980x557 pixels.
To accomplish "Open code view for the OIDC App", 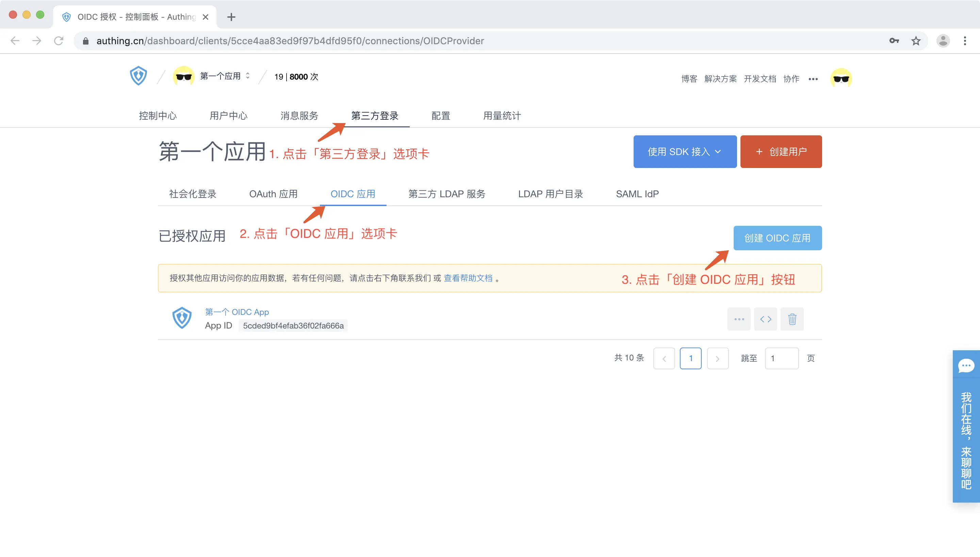I will 765,319.
